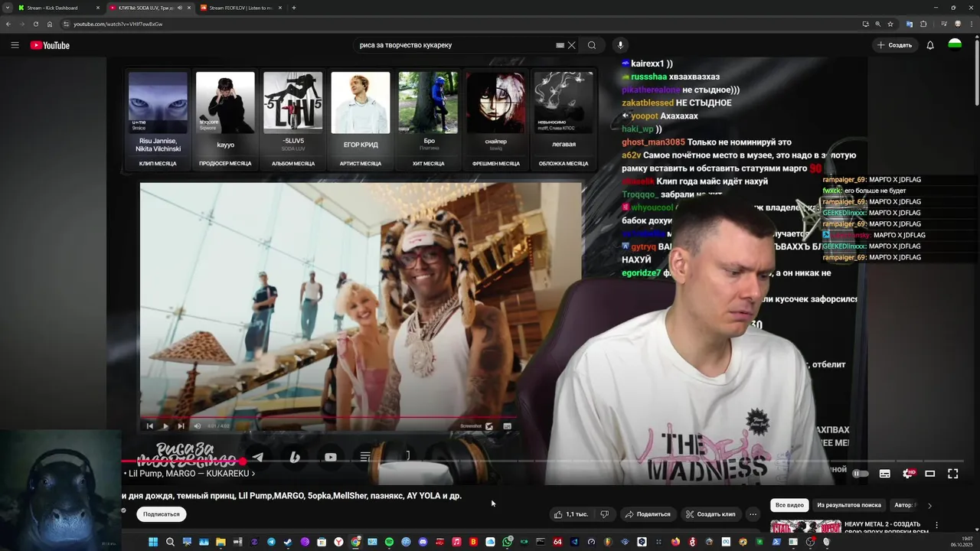Dislike the video with thumbs down
This screenshot has height=551, width=980.
604,514
